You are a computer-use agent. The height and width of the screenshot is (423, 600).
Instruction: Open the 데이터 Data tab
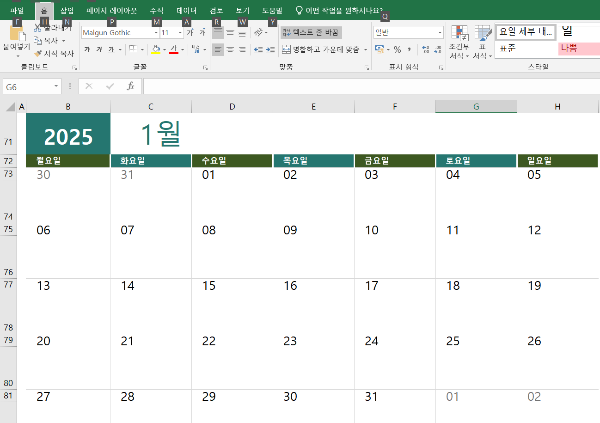(x=186, y=10)
